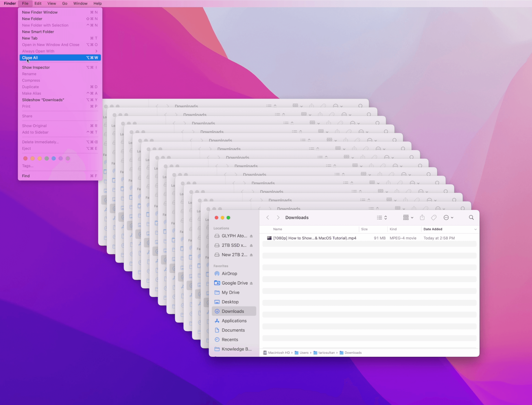Click the search magnifier in front Downloads window
532x405 pixels.
coord(471,217)
